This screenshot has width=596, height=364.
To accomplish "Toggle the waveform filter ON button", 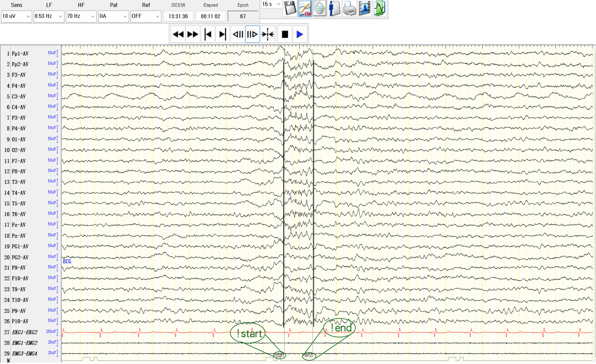I will (305, 9).
